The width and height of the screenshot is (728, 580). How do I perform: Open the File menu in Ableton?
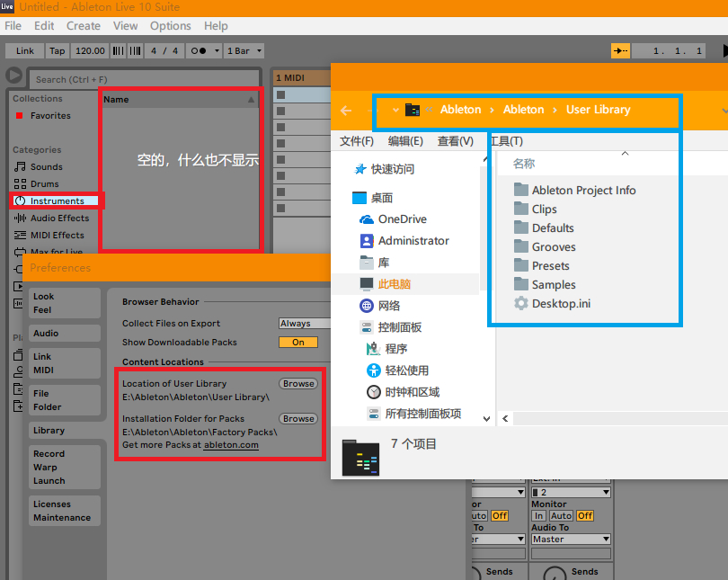[13, 26]
